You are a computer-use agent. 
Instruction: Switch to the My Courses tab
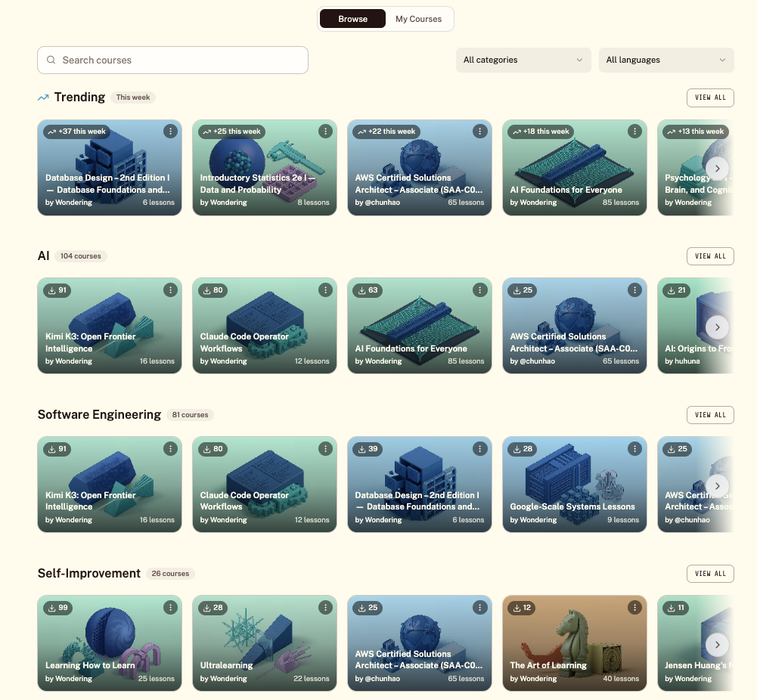[x=418, y=19]
